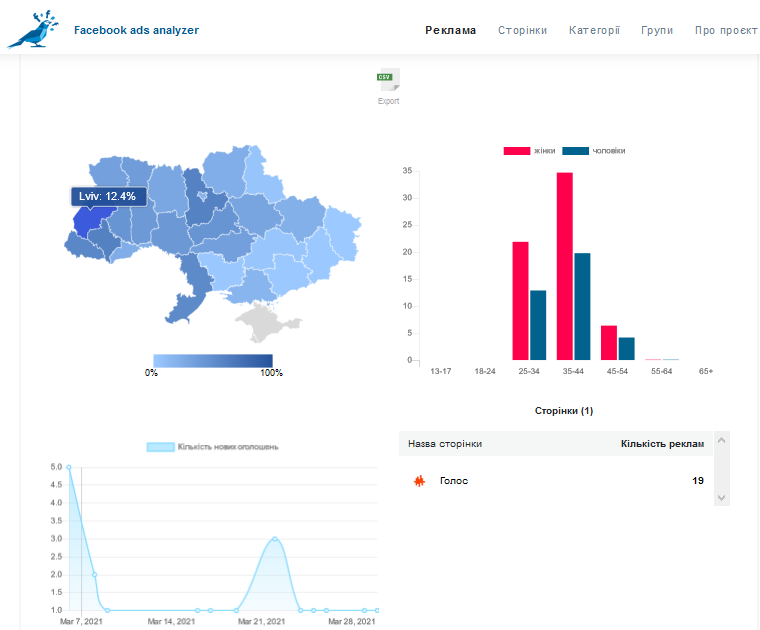Open the Голос page link
Image resolution: width=760 pixels, height=630 pixels.
(x=454, y=481)
